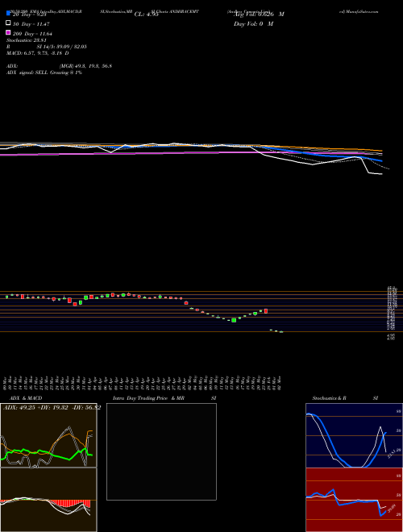Click the 'ADX & MACD' panel title
403x532 pixels.
[x=26, y=398]
